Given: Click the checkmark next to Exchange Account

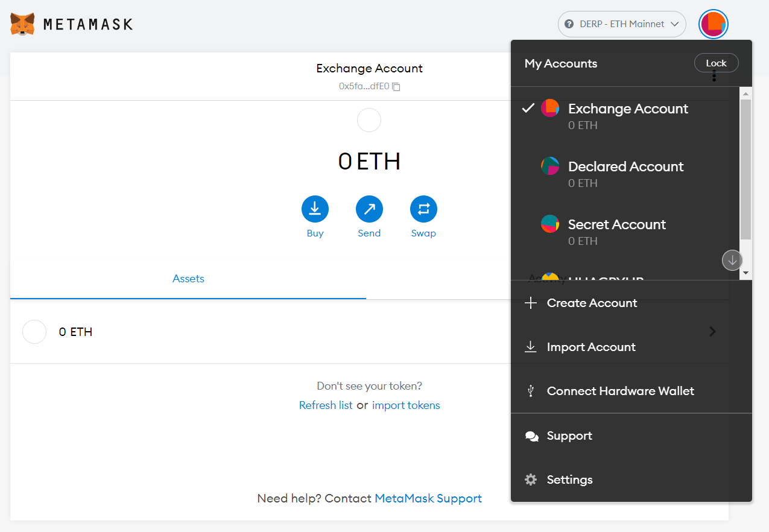Looking at the screenshot, I should 528,108.
